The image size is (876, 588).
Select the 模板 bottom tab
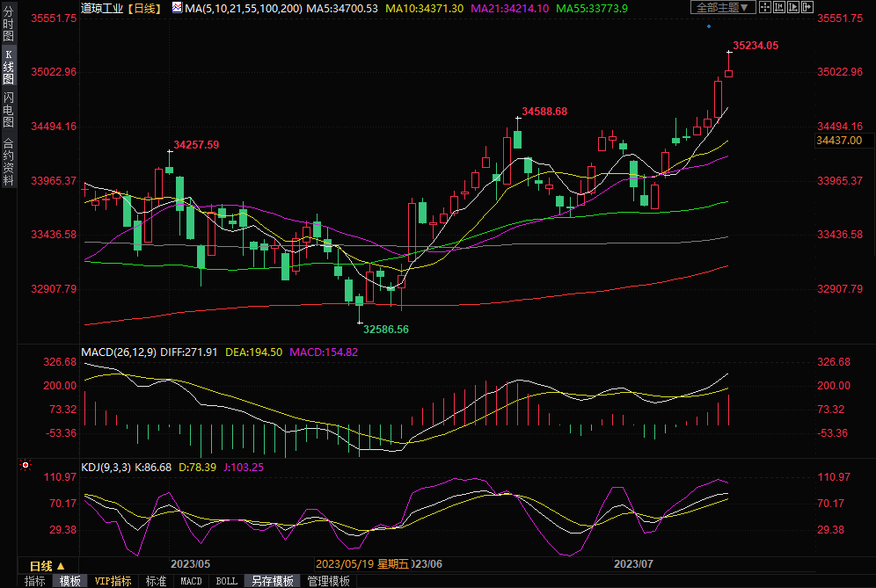(70, 581)
